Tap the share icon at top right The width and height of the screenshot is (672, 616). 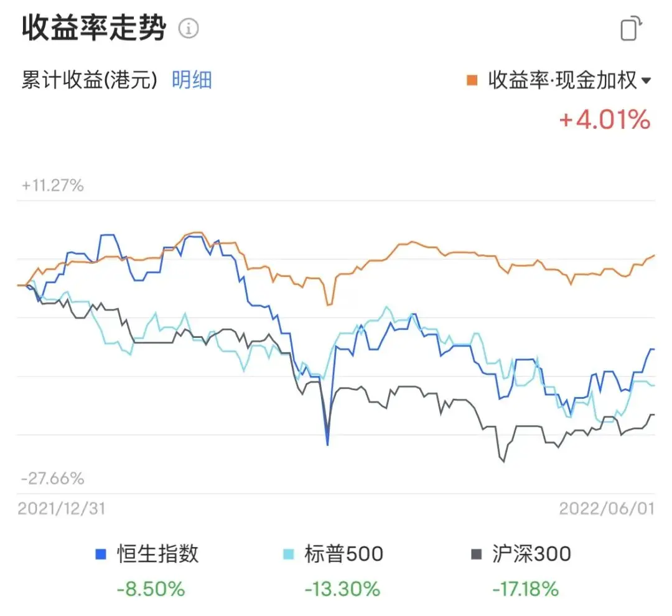pos(632,29)
